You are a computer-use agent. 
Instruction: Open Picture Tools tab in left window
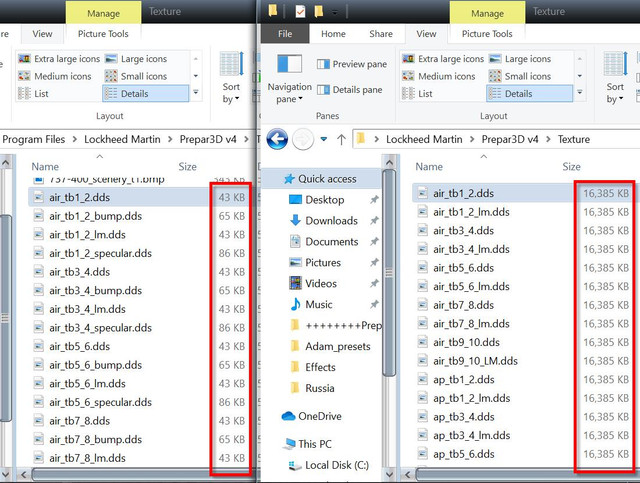tap(103, 34)
